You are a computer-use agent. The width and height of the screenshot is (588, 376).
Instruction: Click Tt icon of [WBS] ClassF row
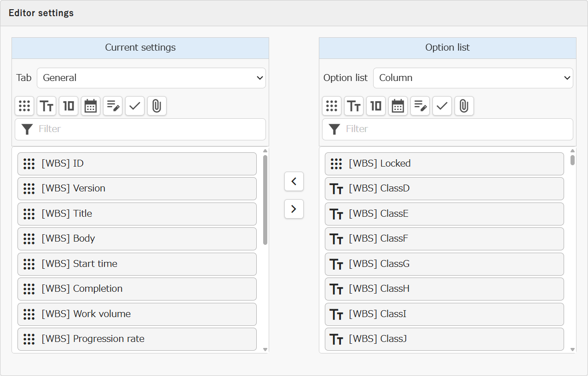pos(336,239)
